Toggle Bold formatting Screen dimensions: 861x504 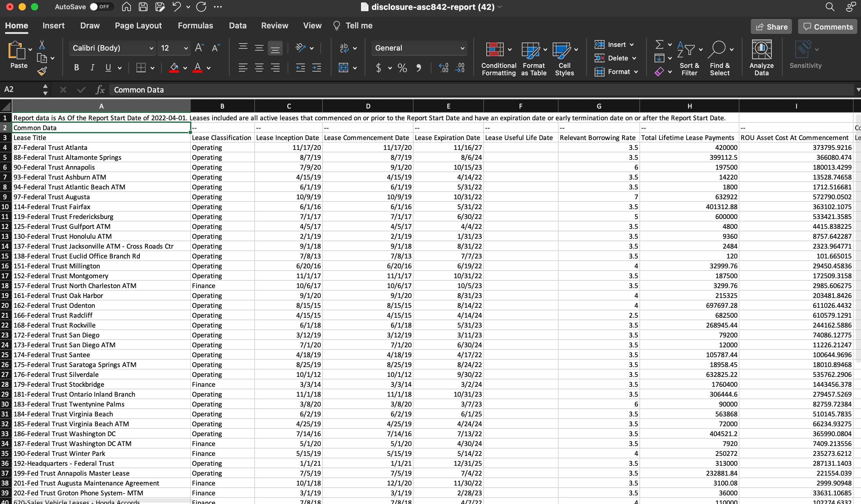coord(77,68)
